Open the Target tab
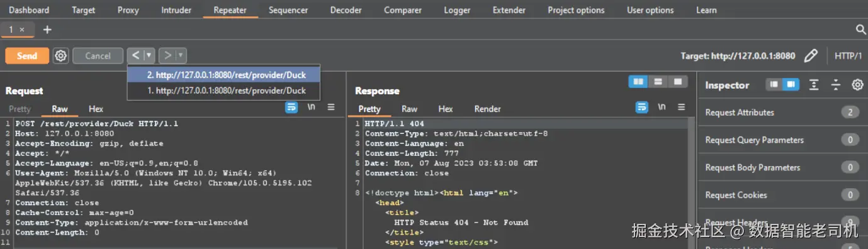This screenshot has width=868, height=249. 84,10
